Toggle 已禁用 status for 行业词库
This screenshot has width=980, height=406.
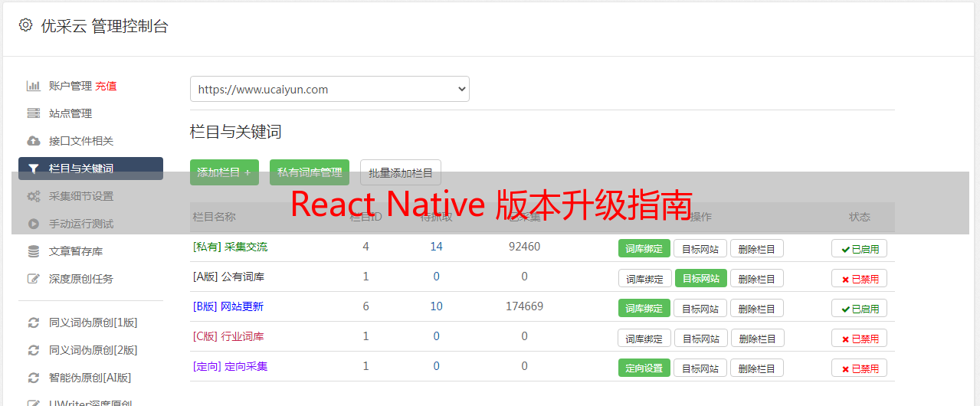[860, 338]
